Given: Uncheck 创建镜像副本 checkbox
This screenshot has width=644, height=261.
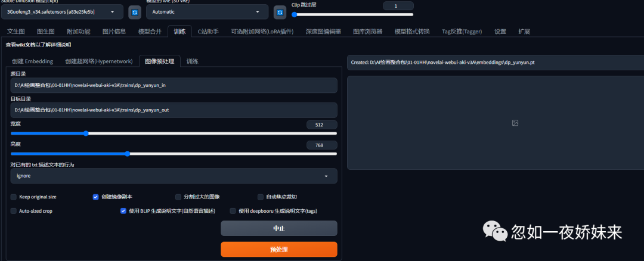Looking at the screenshot, I should [x=95, y=197].
